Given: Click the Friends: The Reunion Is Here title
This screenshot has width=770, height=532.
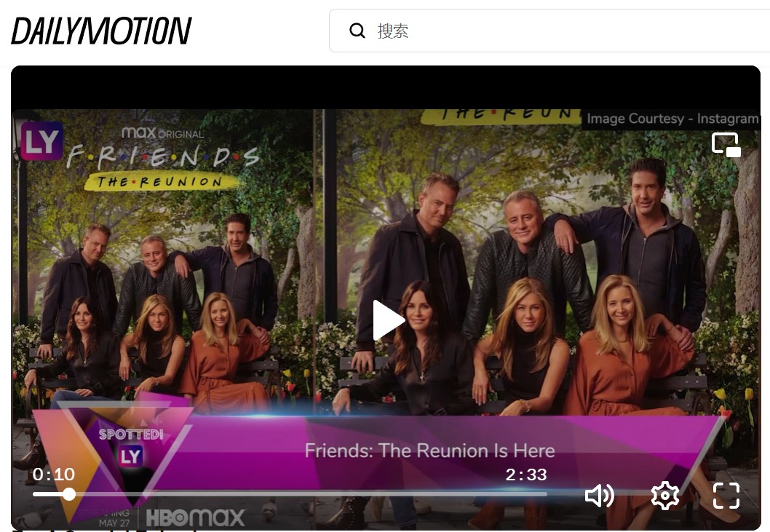Looking at the screenshot, I should pyautogui.click(x=429, y=450).
